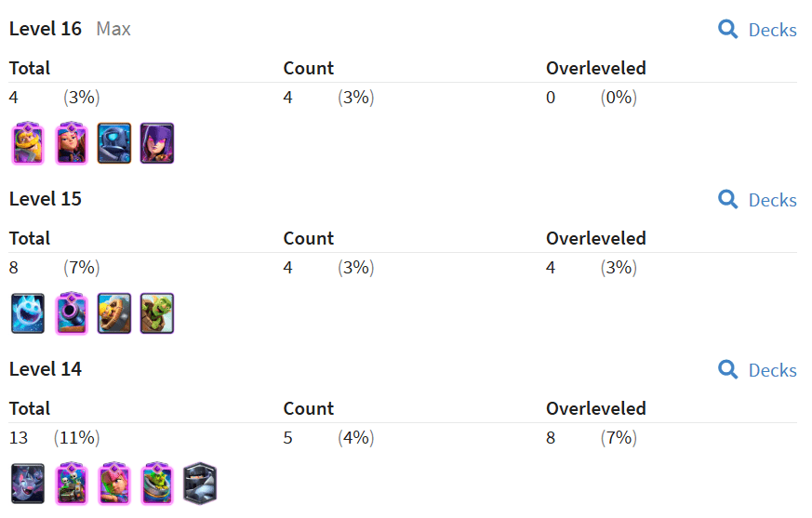Select the Bats card
812x518 pixels.
click(x=28, y=484)
